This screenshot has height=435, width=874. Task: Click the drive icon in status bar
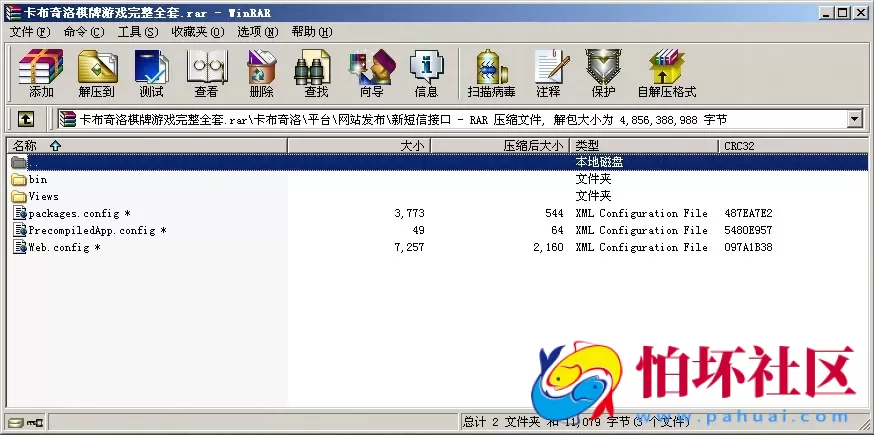point(16,422)
